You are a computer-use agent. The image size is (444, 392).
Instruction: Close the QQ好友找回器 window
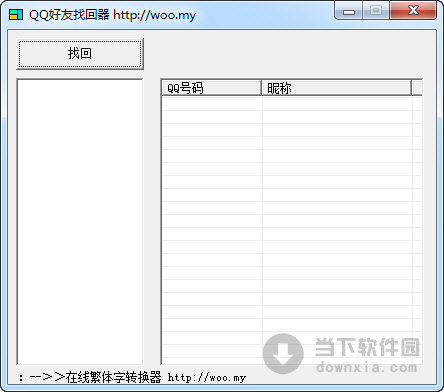pos(413,11)
